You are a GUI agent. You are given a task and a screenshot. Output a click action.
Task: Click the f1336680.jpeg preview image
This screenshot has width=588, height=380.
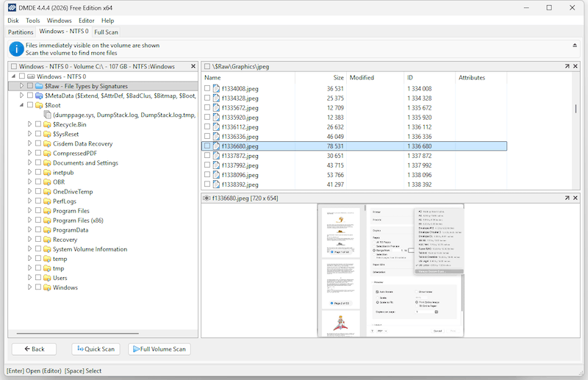[x=390, y=270]
